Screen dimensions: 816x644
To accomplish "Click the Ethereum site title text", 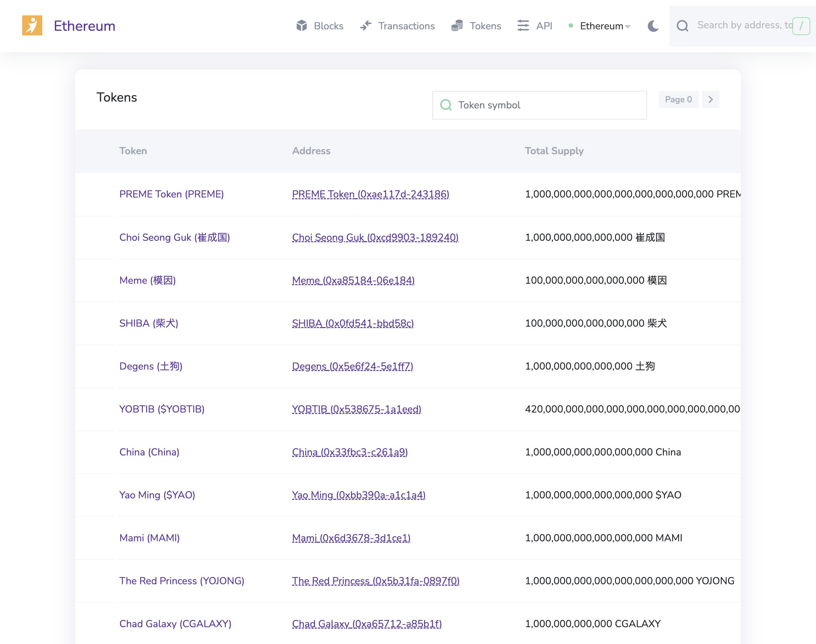I will tap(84, 26).
